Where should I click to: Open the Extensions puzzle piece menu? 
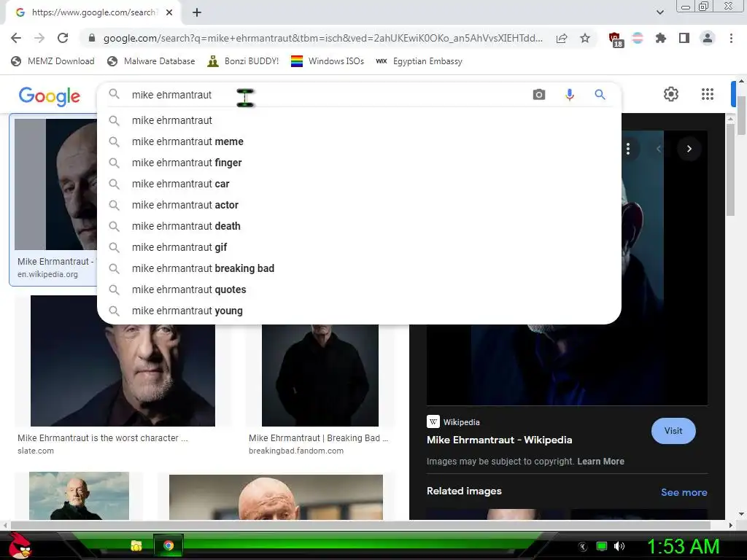tap(661, 38)
